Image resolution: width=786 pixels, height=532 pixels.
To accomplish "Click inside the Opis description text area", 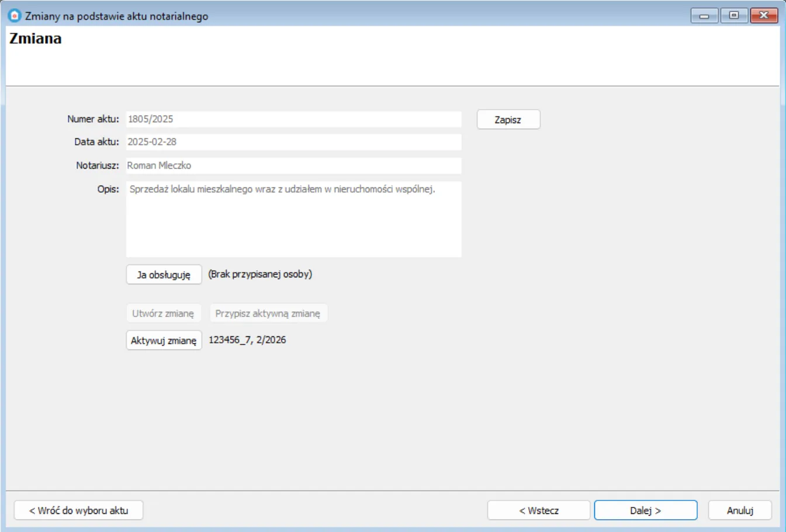I will click(293, 219).
